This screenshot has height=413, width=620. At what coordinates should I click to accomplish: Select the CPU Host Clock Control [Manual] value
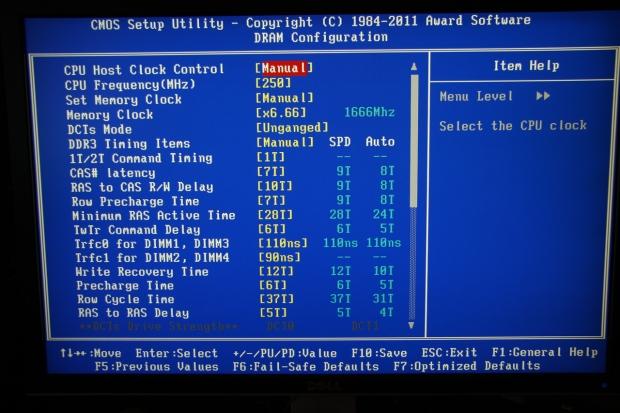click(x=284, y=68)
